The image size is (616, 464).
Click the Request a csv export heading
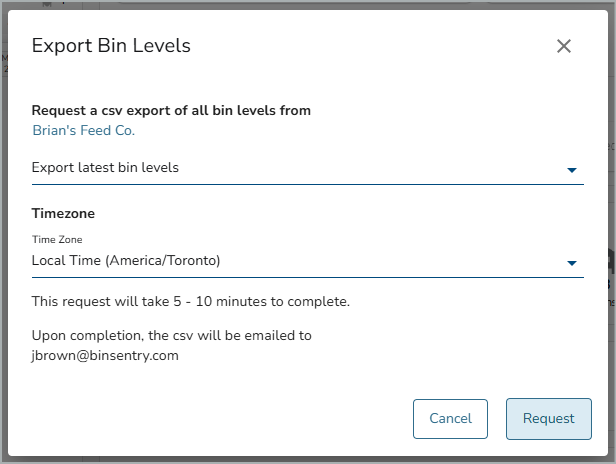coord(171,111)
